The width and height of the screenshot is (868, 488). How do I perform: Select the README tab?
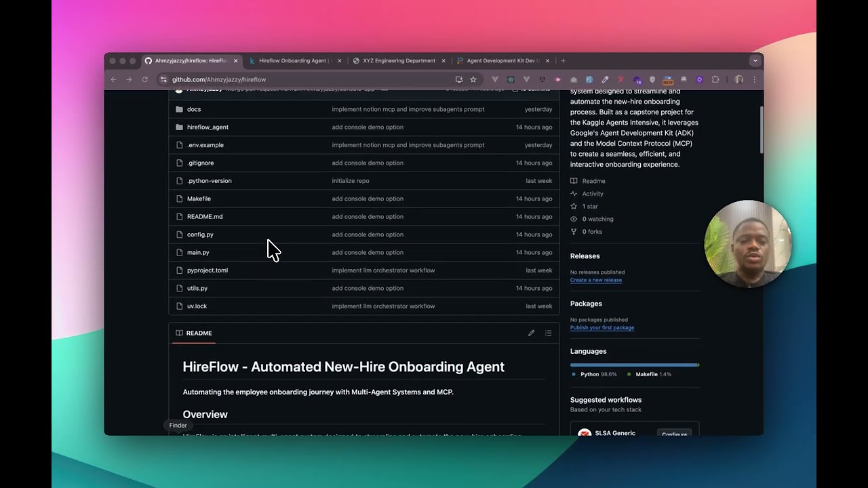click(193, 333)
